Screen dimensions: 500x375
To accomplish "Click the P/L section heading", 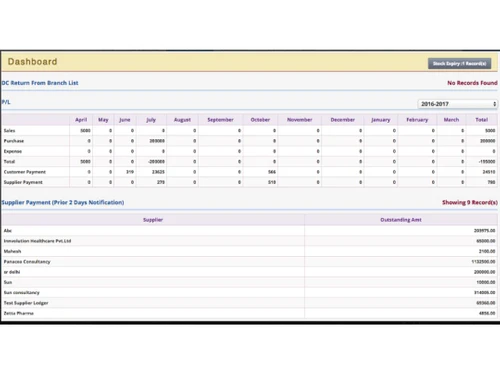I will (6, 102).
